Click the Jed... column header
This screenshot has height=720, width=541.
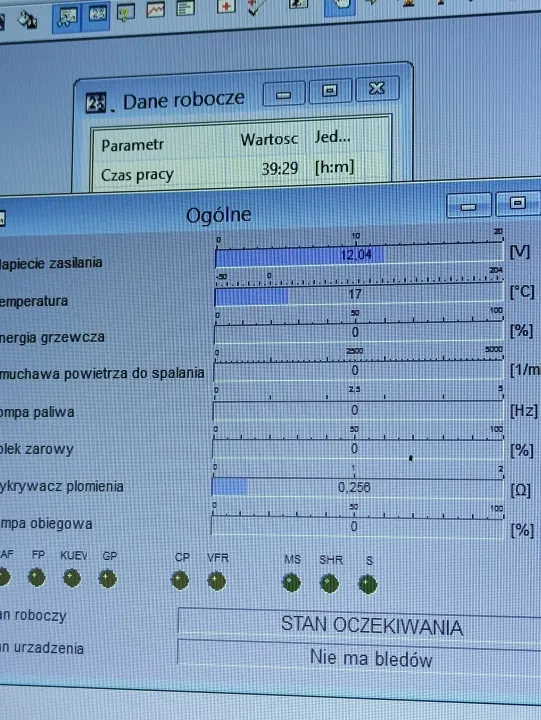(x=332, y=136)
